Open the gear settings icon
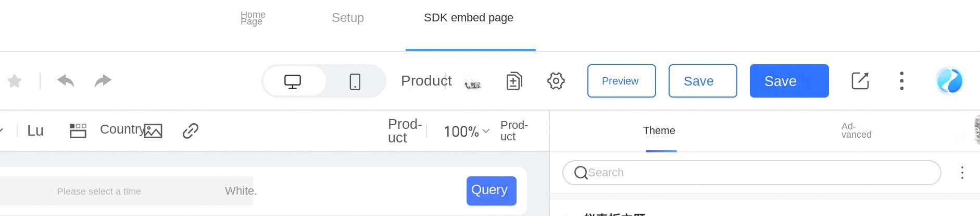Screen dimensions: 980x216 click(556, 81)
